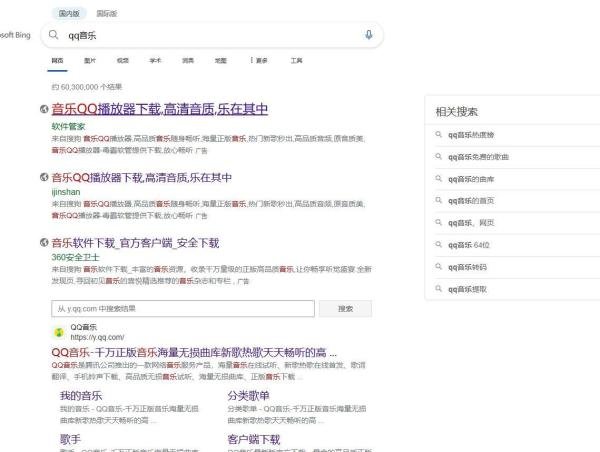Open second ad 音乐QQ播放器下载 from ijinshan
The width and height of the screenshot is (600, 452).
click(x=142, y=178)
